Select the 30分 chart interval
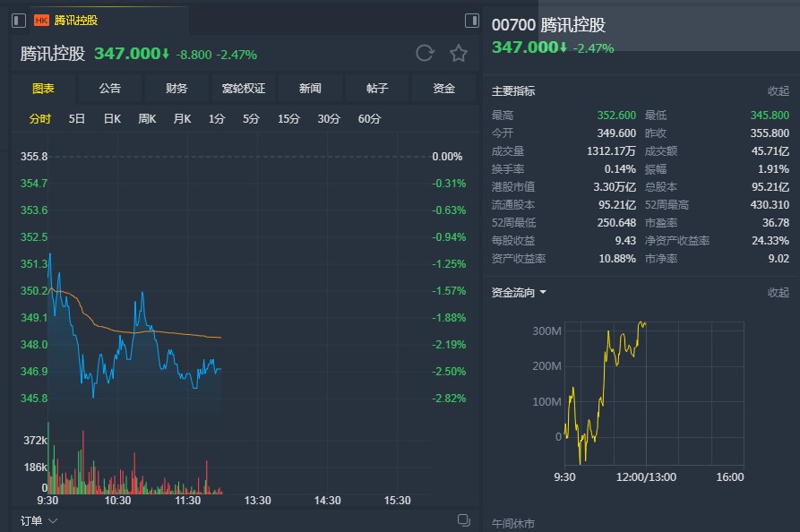 pos(329,119)
